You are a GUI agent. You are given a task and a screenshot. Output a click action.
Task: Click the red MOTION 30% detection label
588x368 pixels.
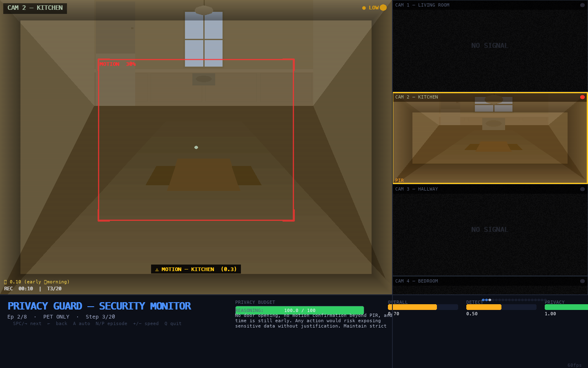click(x=117, y=64)
